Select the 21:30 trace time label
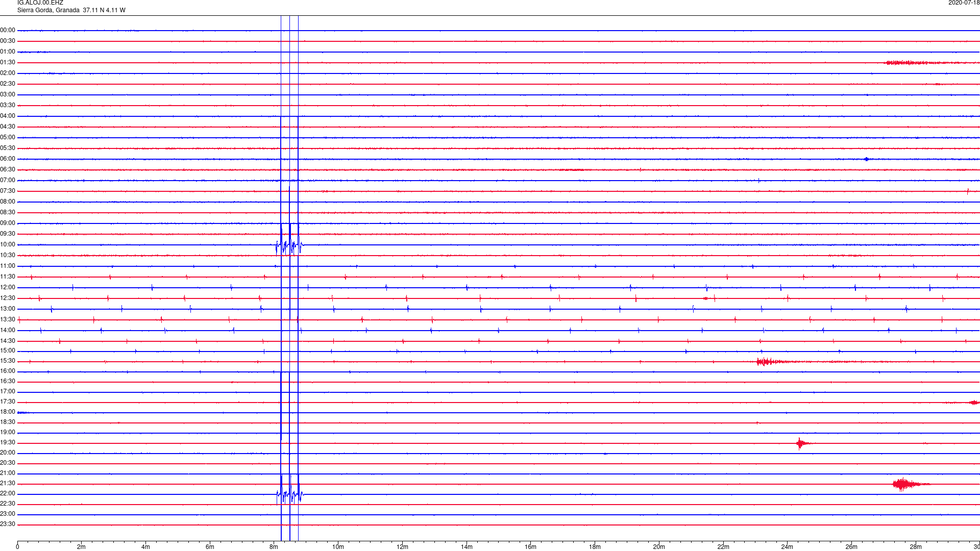 8,484
